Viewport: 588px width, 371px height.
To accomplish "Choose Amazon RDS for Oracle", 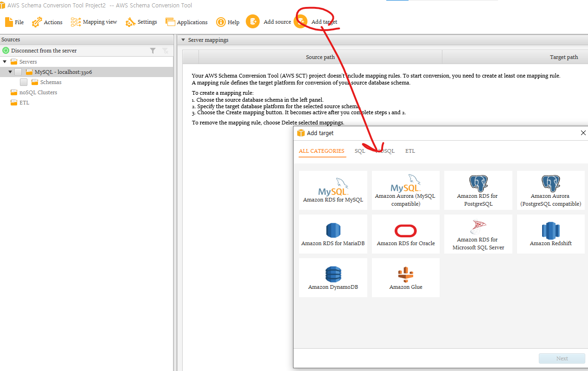I will click(406, 234).
